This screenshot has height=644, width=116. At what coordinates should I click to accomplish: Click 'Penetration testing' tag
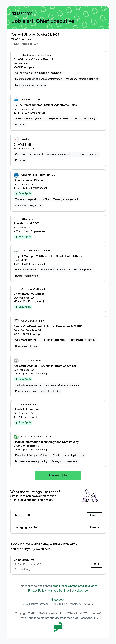[50, 391]
